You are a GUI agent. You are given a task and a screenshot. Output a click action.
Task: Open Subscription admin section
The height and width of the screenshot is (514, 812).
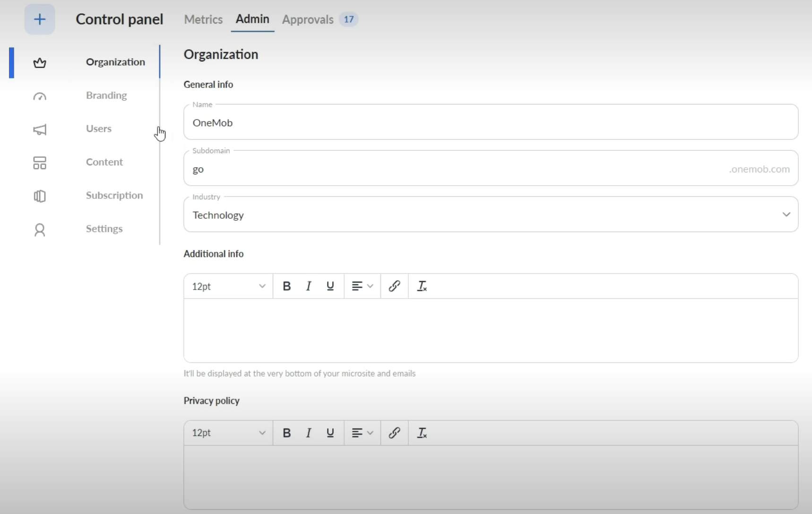tap(114, 195)
